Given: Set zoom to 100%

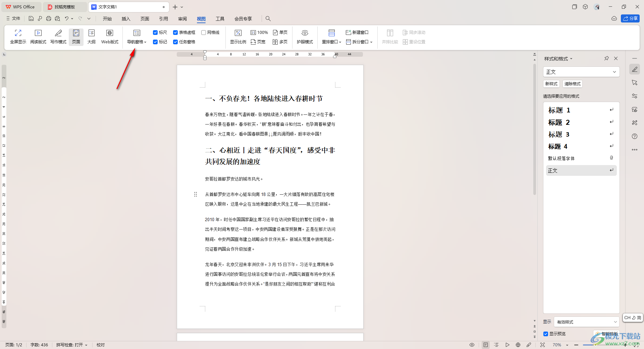Looking at the screenshot, I should [x=259, y=33].
